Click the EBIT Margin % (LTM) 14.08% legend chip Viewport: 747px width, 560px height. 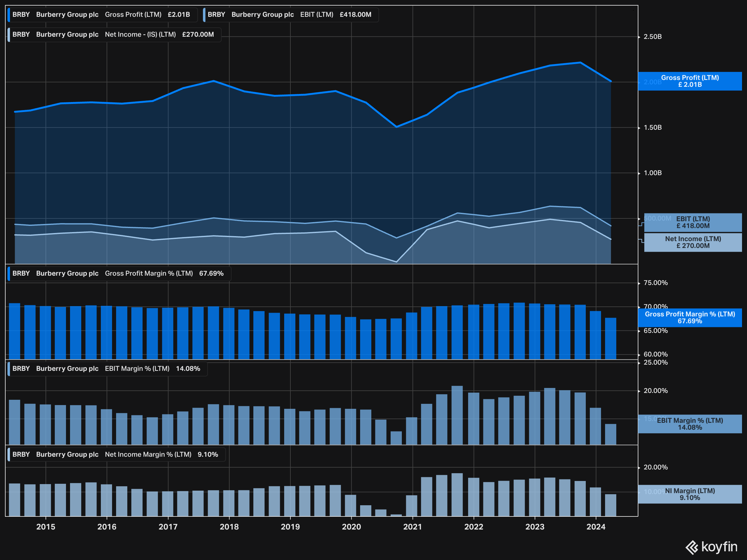107,369
